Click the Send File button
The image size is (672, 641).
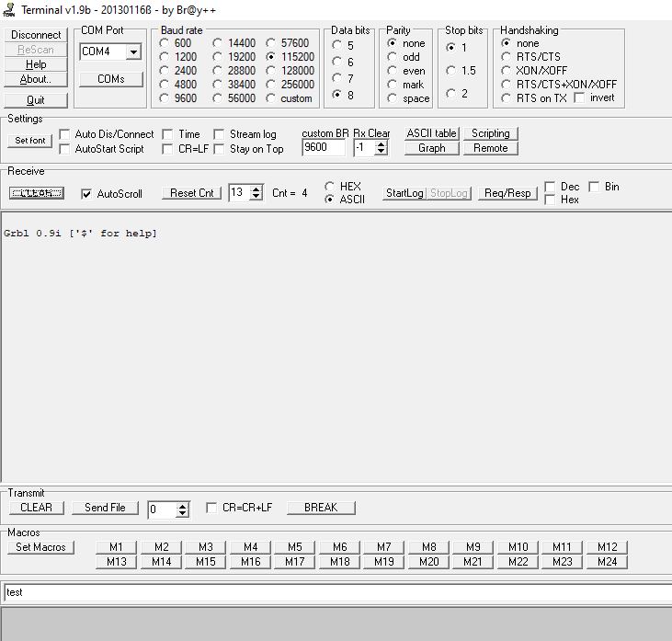pos(105,508)
